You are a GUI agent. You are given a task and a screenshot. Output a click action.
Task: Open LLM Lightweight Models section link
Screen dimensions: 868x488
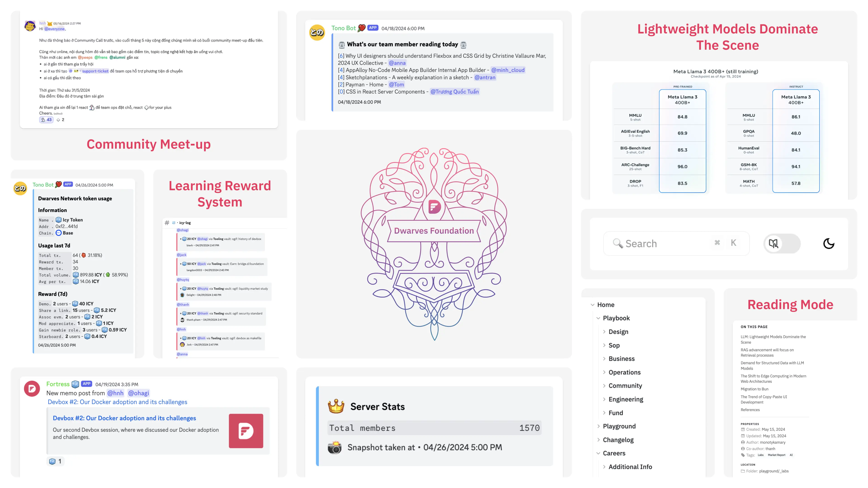(x=773, y=340)
